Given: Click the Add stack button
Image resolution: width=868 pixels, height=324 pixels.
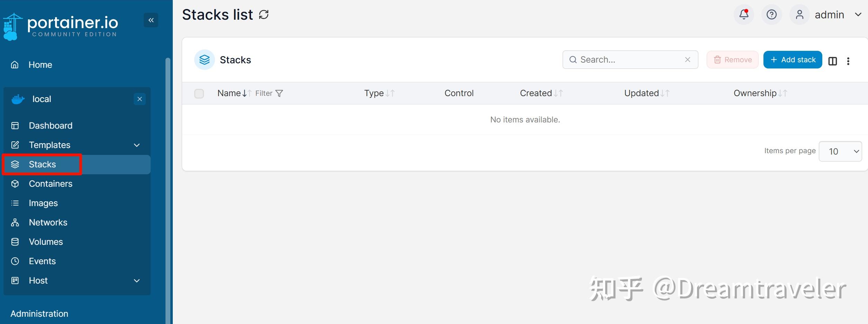Looking at the screenshot, I should (792, 60).
